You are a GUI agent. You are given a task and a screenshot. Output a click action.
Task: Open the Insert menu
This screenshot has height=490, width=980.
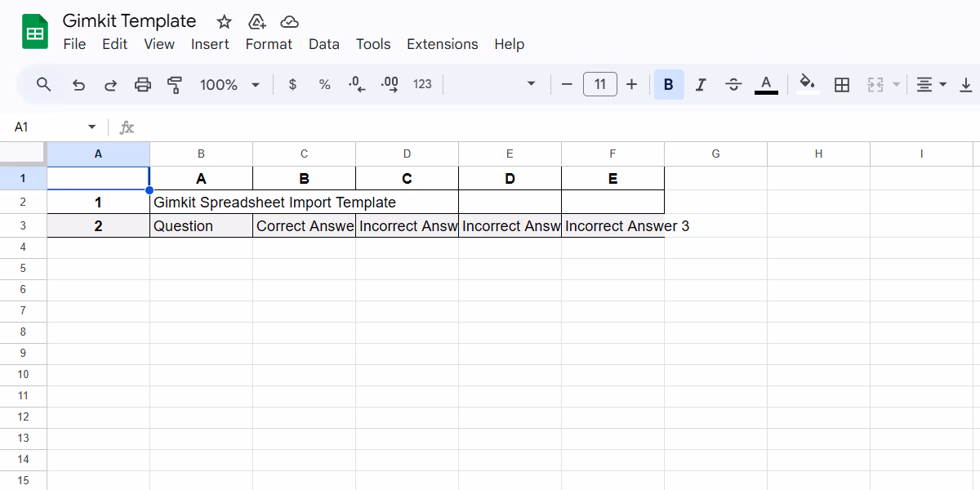click(x=210, y=44)
